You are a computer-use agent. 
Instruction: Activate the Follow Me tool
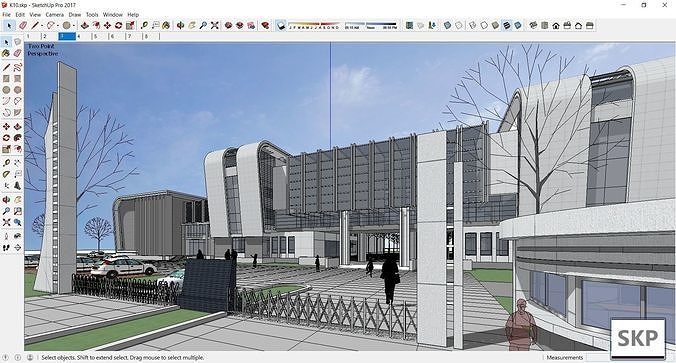tap(17, 138)
